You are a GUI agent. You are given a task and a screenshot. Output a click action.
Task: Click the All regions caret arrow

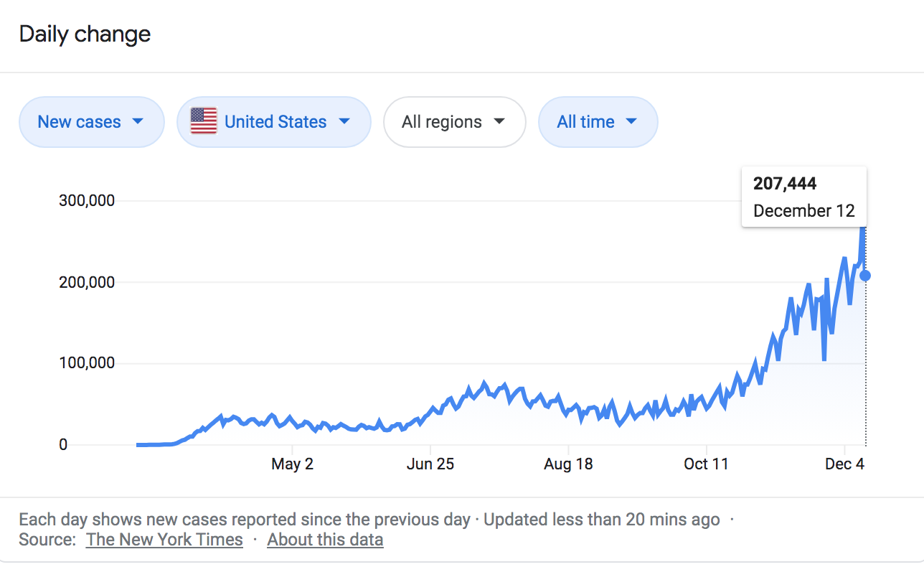pos(500,122)
